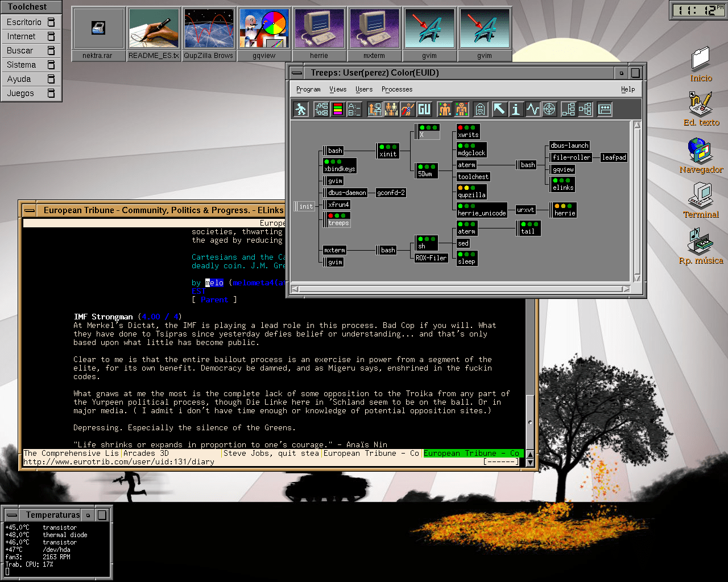Image resolution: width=728 pixels, height=582 pixels.
Task: Restore the README_ES.tx minimized window
Action: (154, 34)
